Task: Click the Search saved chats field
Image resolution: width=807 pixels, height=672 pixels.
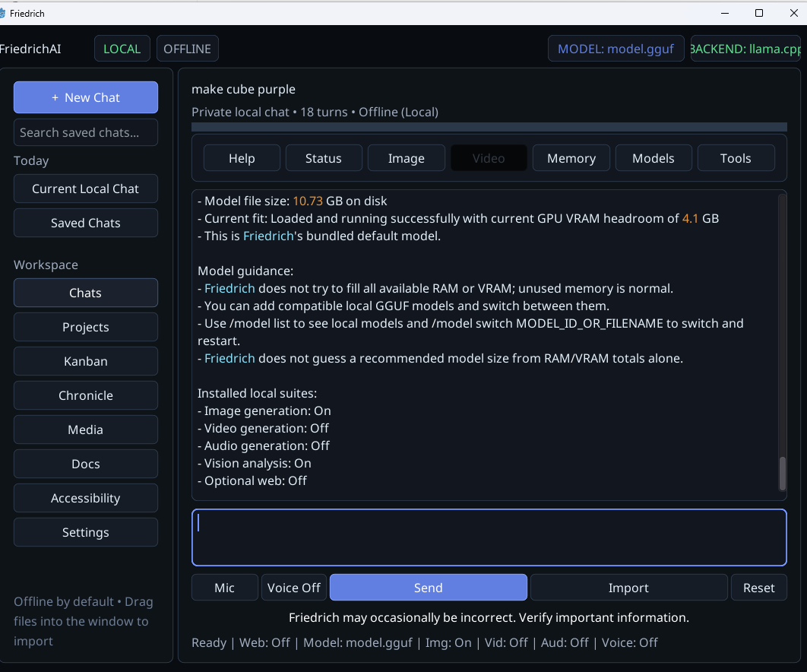Action: pos(85,132)
